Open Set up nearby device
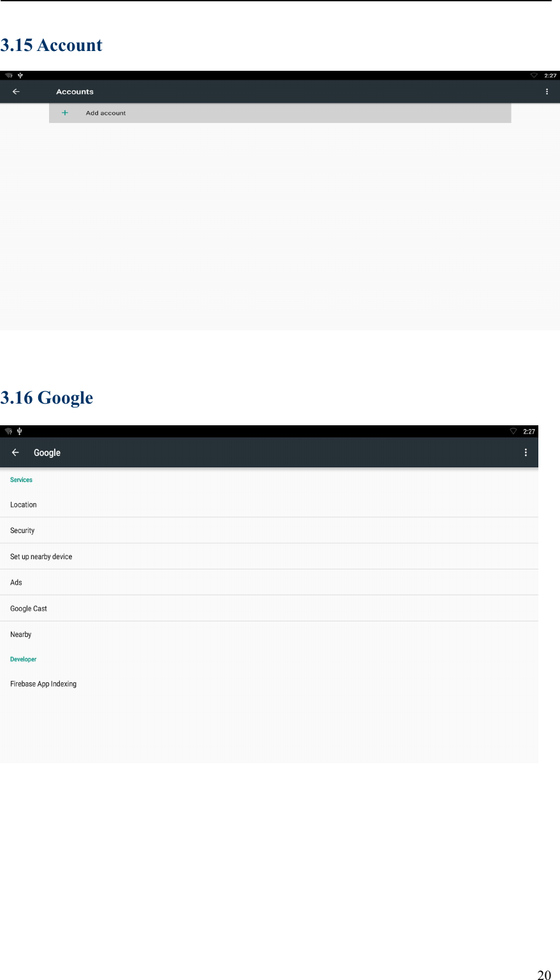560x980 pixels. pos(269,557)
